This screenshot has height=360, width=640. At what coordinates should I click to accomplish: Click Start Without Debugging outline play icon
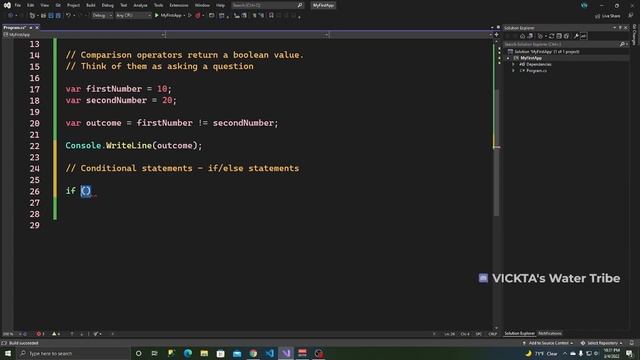point(190,16)
